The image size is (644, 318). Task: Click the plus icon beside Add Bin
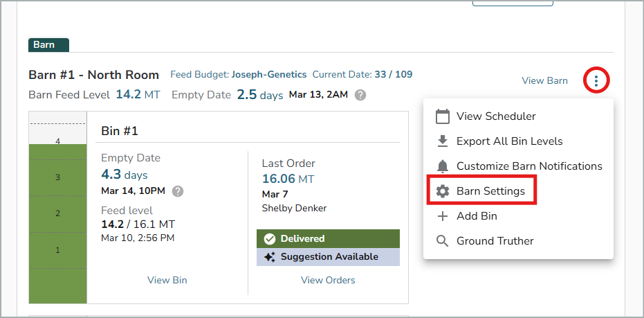[x=443, y=216]
